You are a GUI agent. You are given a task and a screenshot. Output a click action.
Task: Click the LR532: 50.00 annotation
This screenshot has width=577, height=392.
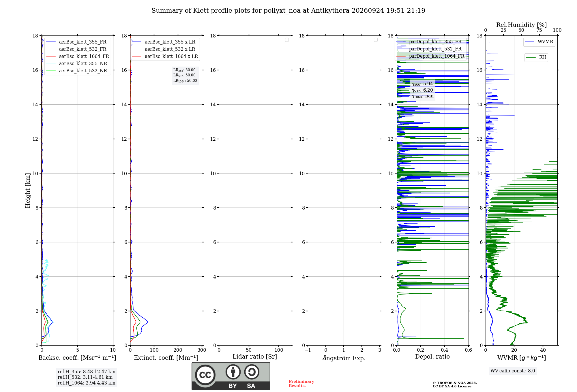point(184,75)
